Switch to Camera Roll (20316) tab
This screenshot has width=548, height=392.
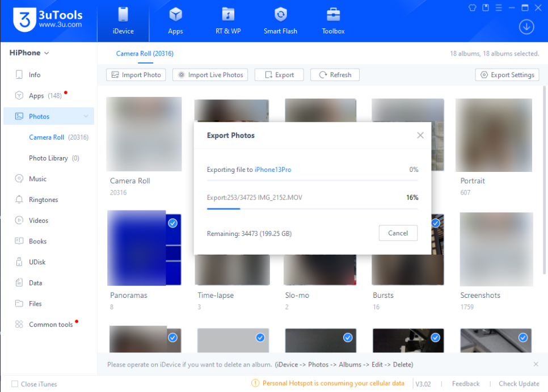coord(145,53)
